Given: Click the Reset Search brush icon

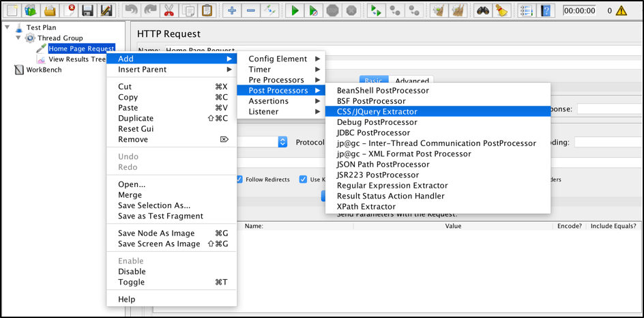Looking at the screenshot, I should 501,10.
